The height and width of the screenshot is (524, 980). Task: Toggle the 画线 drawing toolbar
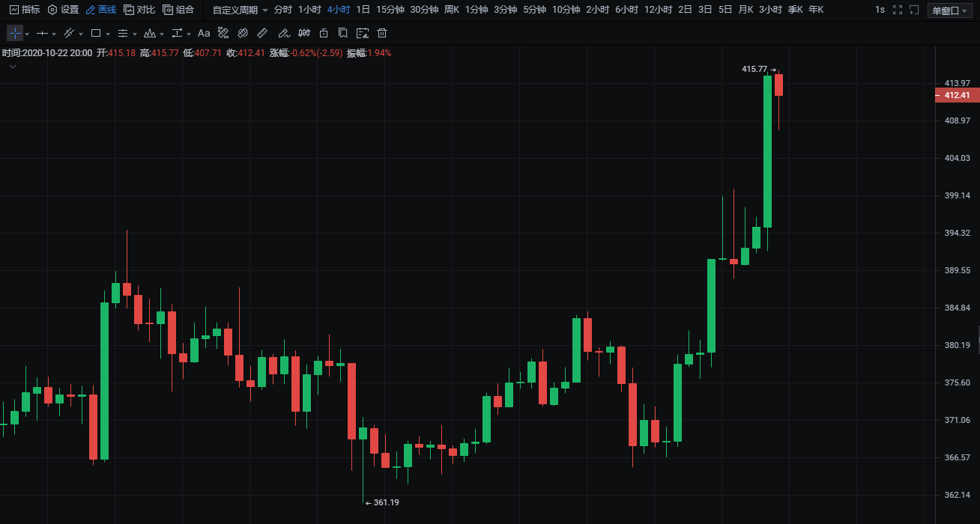tap(100, 10)
